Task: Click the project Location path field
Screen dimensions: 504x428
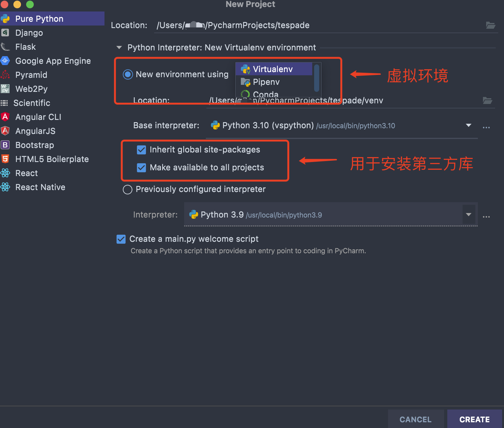Action: [x=319, y=25]
